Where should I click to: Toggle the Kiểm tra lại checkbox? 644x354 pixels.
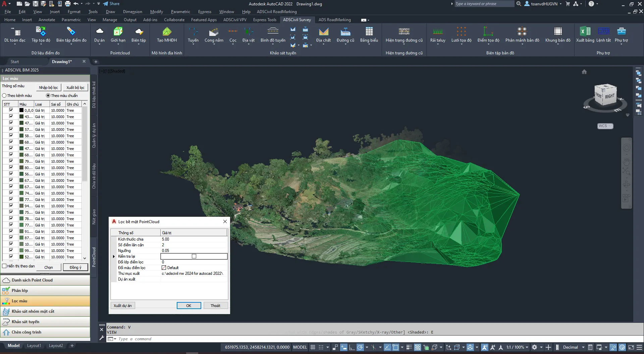click(194, 256)
